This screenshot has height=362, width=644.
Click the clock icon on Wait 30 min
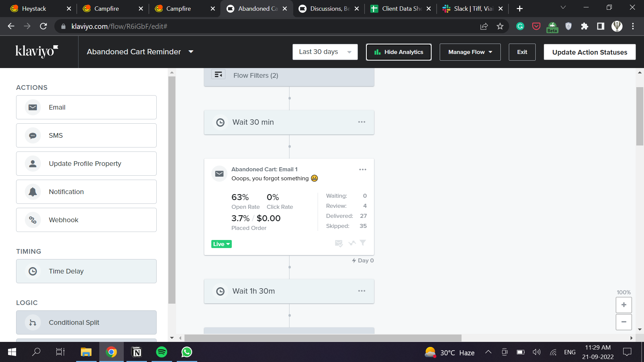(x=220, y=122)
